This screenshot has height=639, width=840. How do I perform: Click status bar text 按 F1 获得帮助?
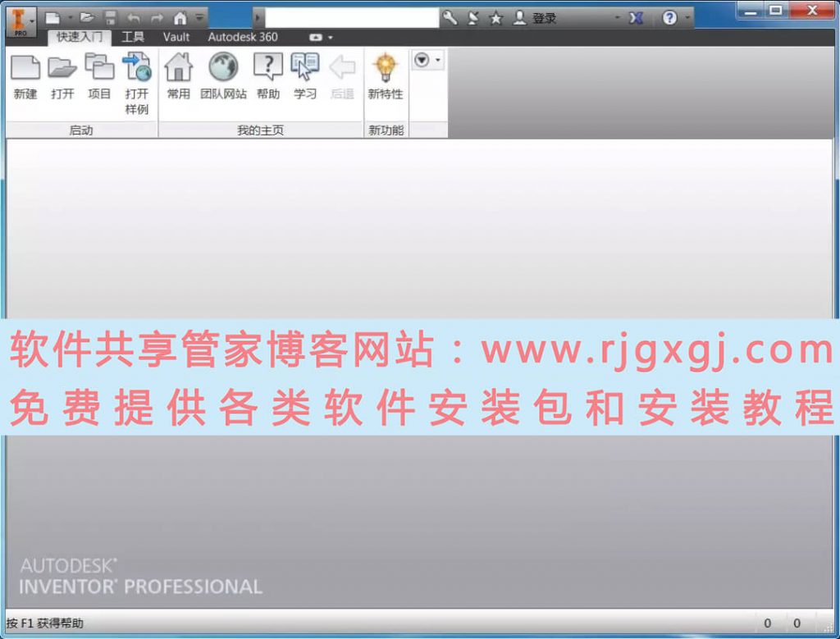point(45,623)
